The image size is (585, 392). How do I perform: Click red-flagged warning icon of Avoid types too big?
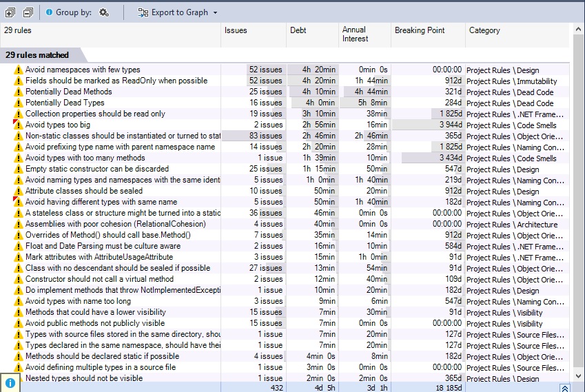[18, 125]
